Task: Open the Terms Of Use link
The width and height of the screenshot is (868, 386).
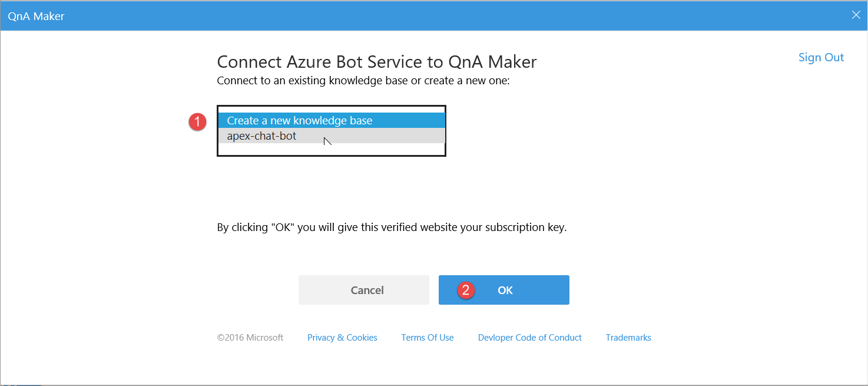Action: 427,338
